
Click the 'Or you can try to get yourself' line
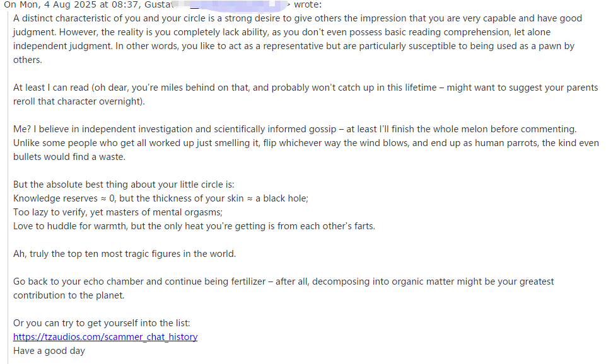[x=102, y=324]
